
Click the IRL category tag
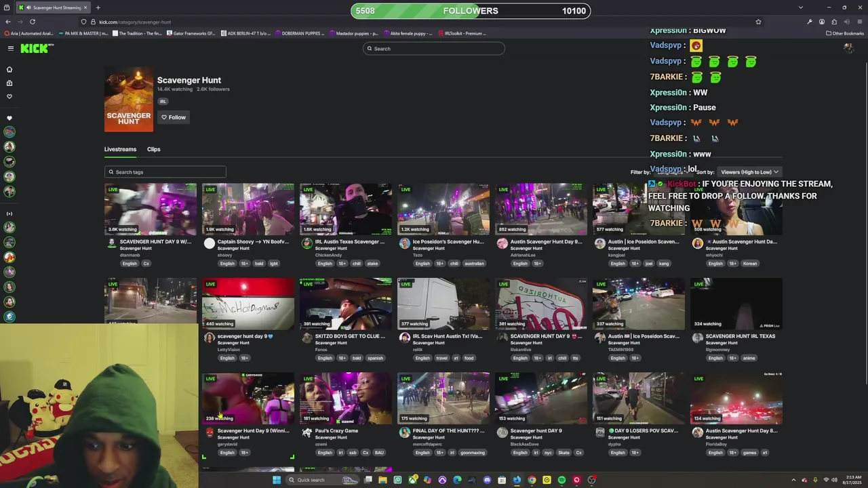coord(163,102)
